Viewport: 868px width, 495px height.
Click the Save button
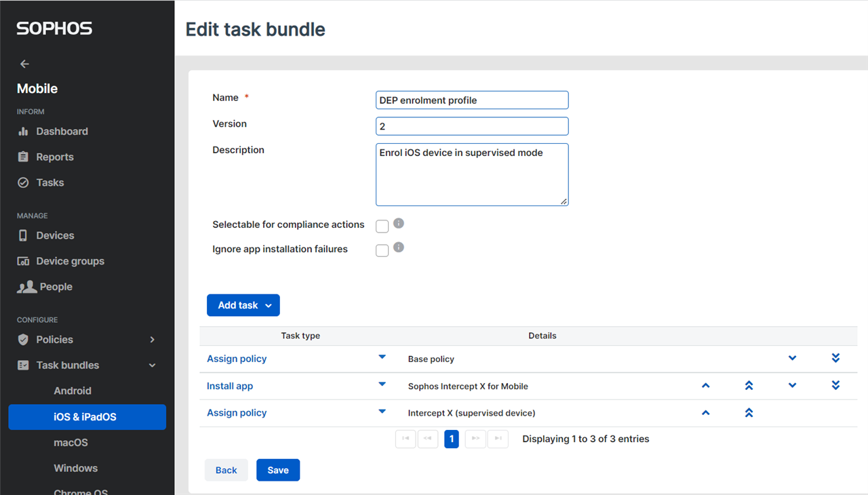278,470
